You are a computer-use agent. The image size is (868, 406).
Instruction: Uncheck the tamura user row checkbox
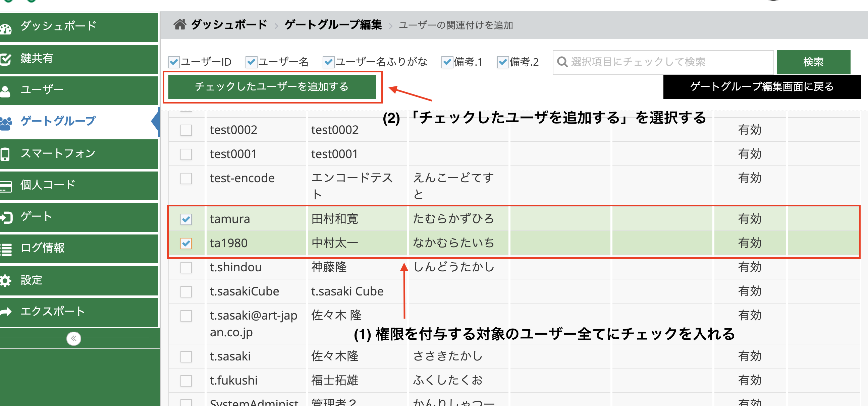(x=186, y=219)
